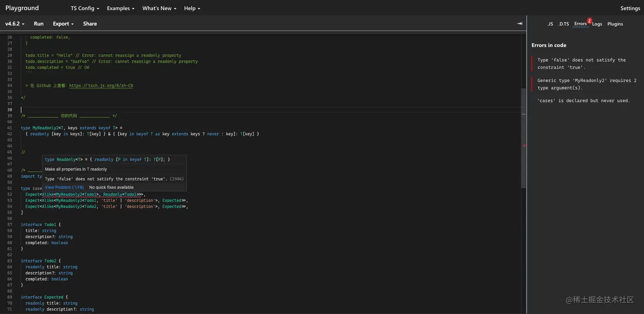This screenshot has width=644, height=314.
Task: Open the Help dropdown menu
Action: [x=192, y=8]
